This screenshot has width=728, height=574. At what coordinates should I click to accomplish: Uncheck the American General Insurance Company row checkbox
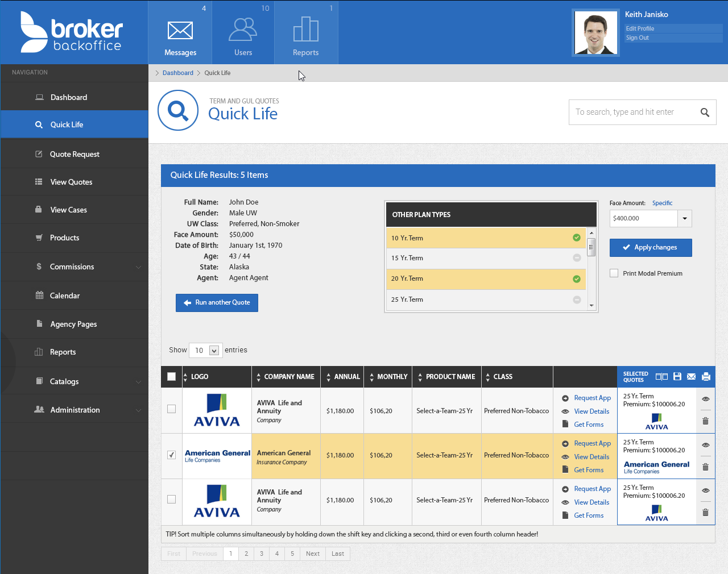(x=171, y=455)
